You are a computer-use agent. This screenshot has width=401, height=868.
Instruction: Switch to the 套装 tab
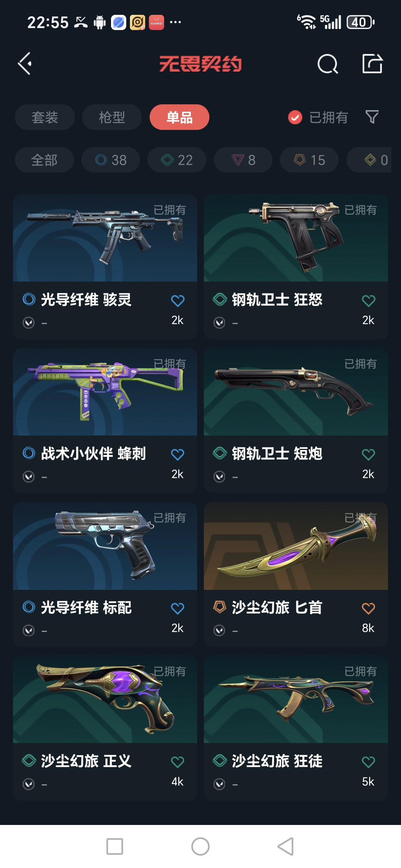[45, 117]
